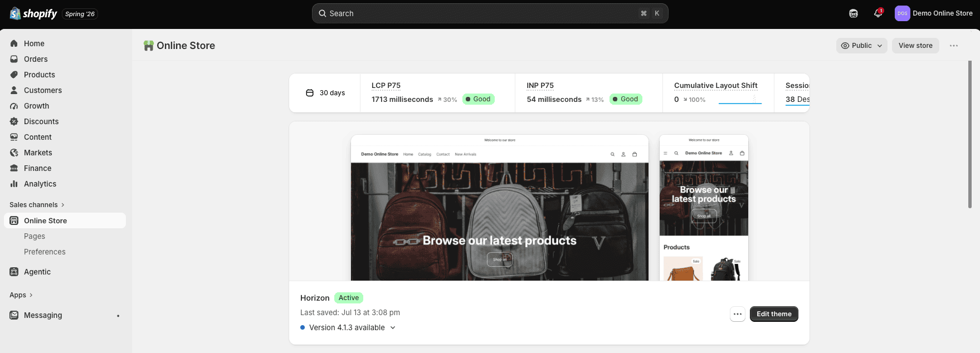Click the Cumulative Layout Shift sparkline chart
Screen dimensions: 980x353
tap(740, 99)
